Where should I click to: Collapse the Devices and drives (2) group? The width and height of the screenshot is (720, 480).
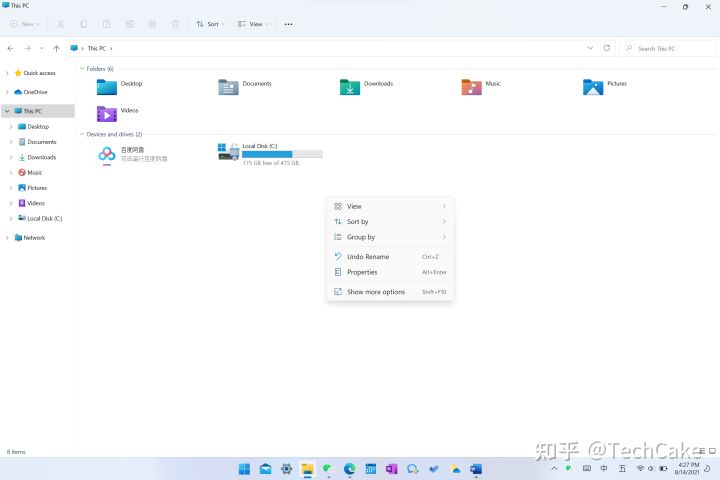[82, 134]
